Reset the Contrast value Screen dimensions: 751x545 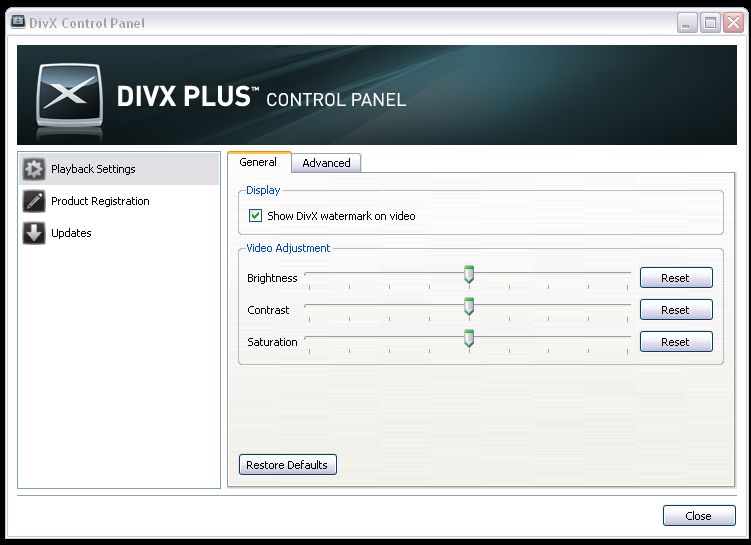coord(676,310)
